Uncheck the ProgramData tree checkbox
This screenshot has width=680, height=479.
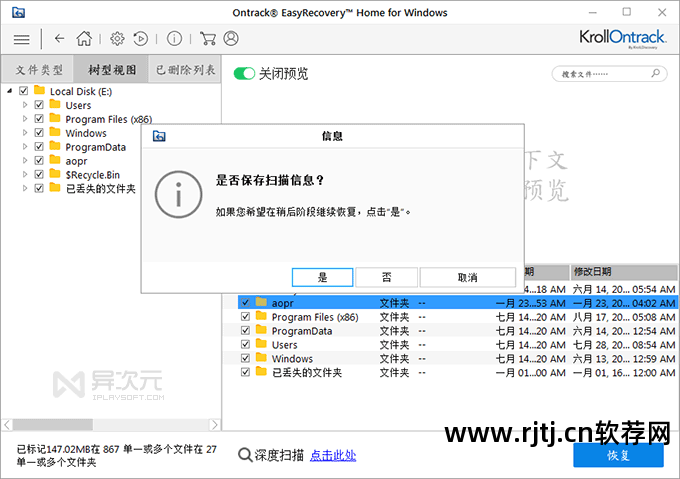39,147
